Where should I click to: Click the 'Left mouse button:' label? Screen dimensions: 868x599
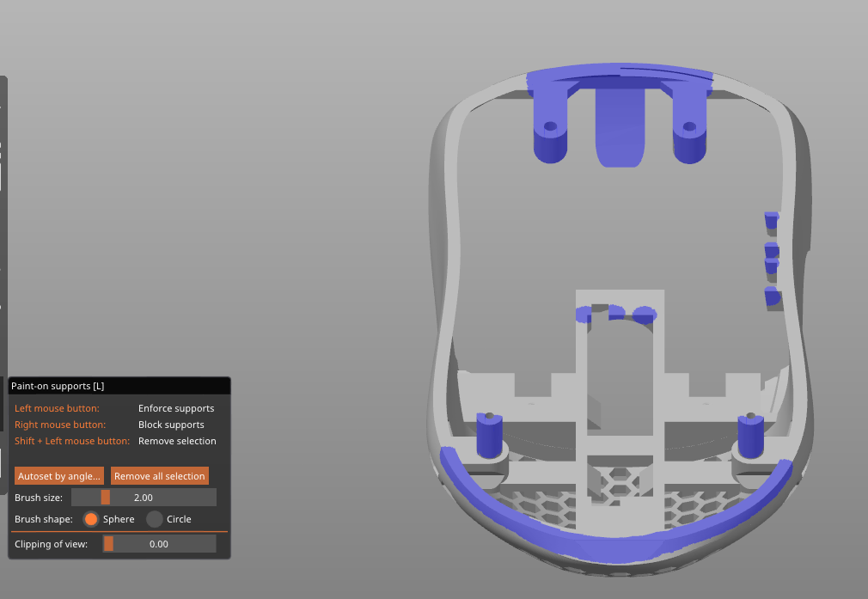click(x=57, y=408)
